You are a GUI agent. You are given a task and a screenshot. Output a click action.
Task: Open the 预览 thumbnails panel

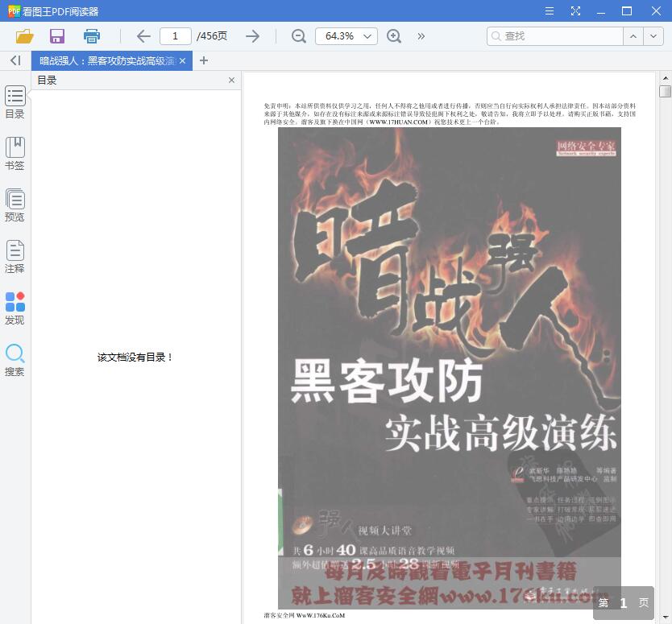click(x=15, y=205)
